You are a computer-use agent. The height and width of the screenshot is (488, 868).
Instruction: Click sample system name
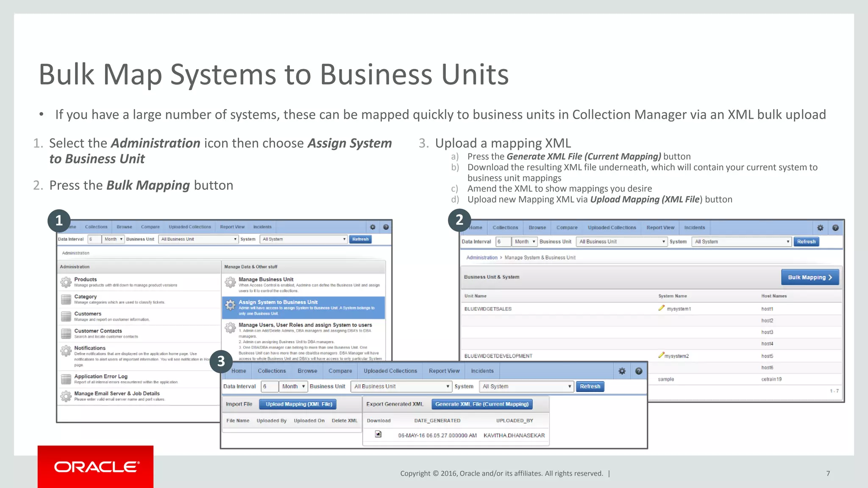tap(666, 380)
